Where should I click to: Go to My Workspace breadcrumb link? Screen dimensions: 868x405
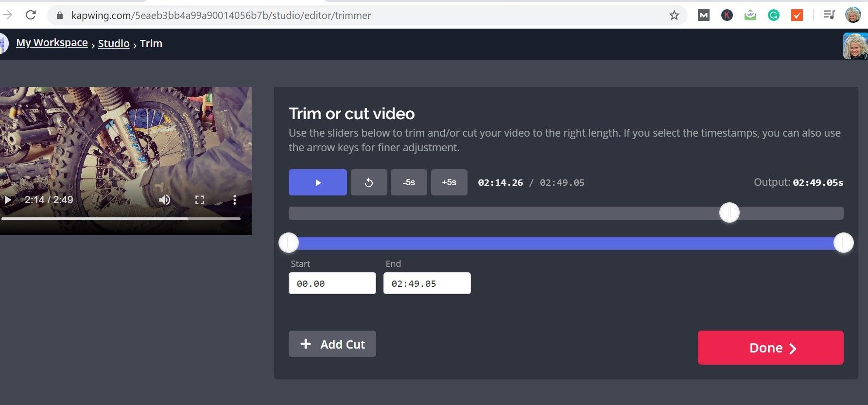point(52,43)
